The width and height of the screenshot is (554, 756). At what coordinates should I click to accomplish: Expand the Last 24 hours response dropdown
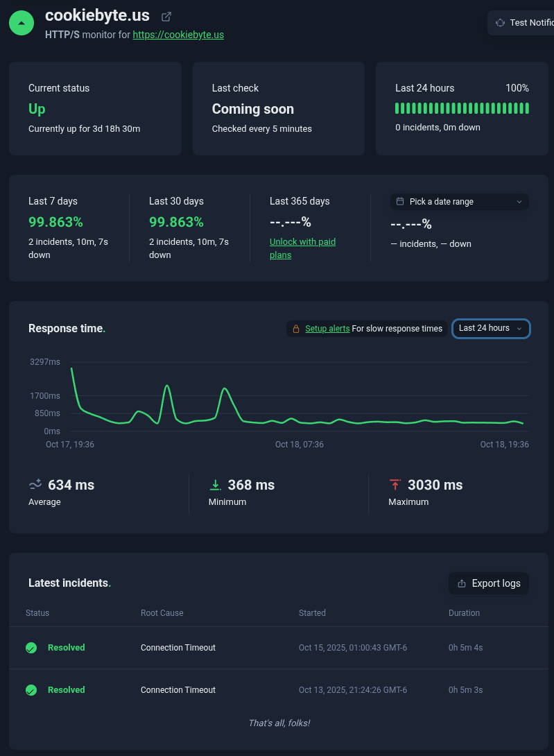pos(491,329)
